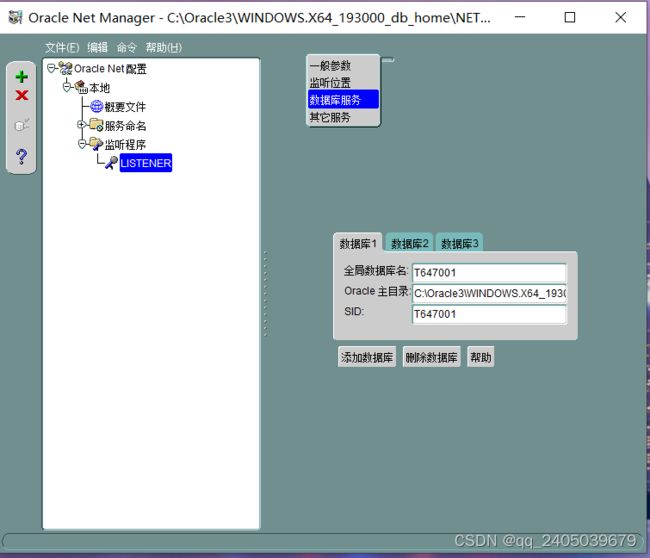Screen dimensions: 650x558
Task: Select 一般参数 in the list
Action: click(x=343, y=66)
